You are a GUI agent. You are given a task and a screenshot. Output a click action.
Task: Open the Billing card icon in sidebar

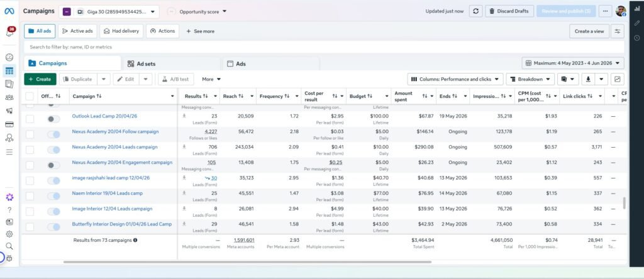(x=9, y=124)
